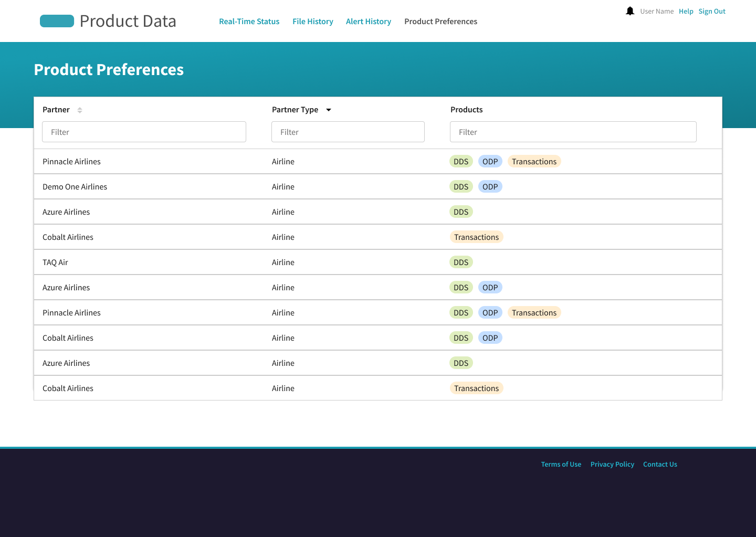The width and height of the screenshot is (756, 537).
Task: Open the Product Preferences nav item
Action: pyautogui.click(x=441, y=22)
